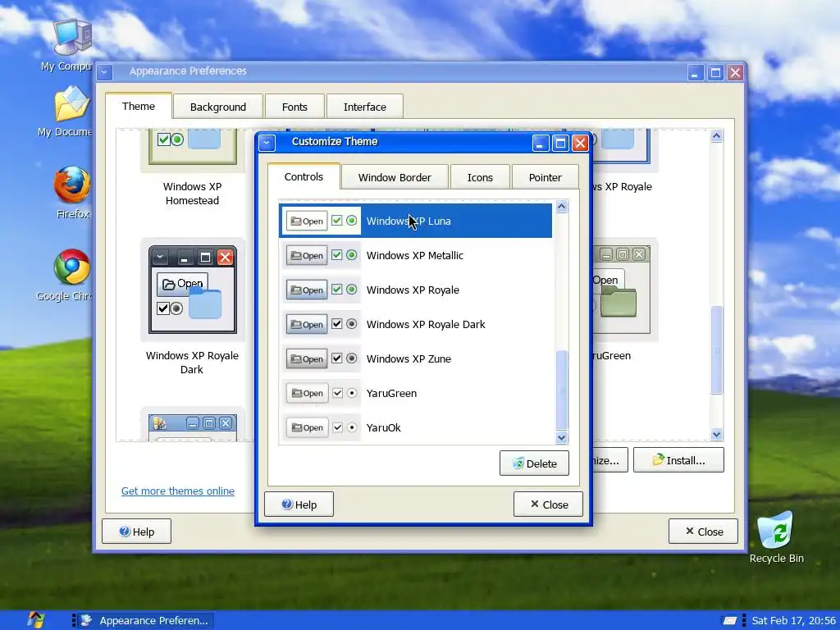This screenshot has height=630, width=840.
Task: Select Windows XP Zune in controls list
Action: (416, 359)
